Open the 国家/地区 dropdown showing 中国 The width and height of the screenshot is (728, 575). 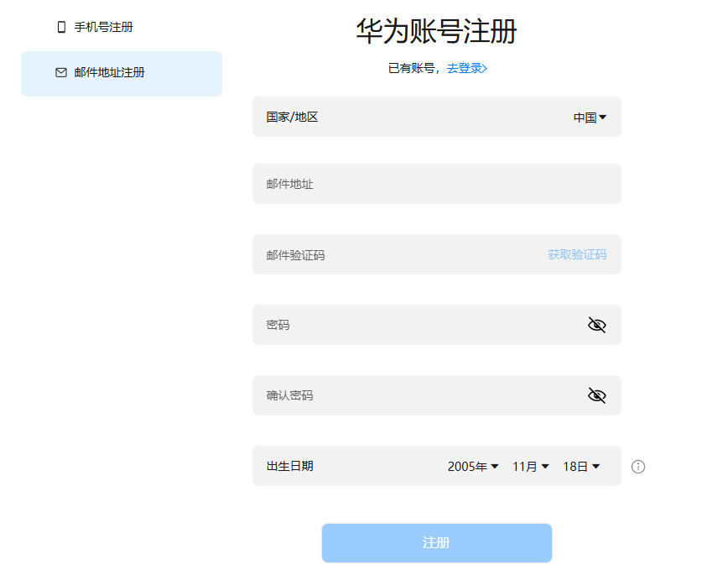pos(590,118)
